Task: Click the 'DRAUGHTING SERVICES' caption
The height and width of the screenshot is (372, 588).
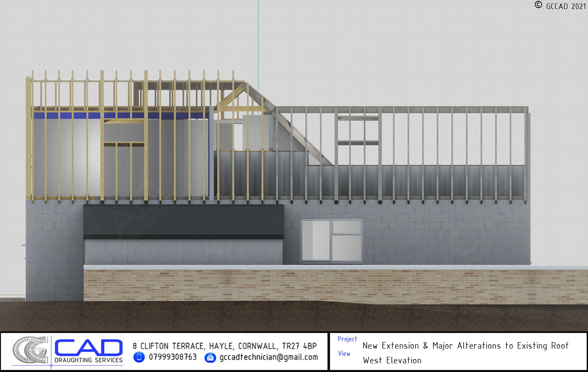Action: 88,360
